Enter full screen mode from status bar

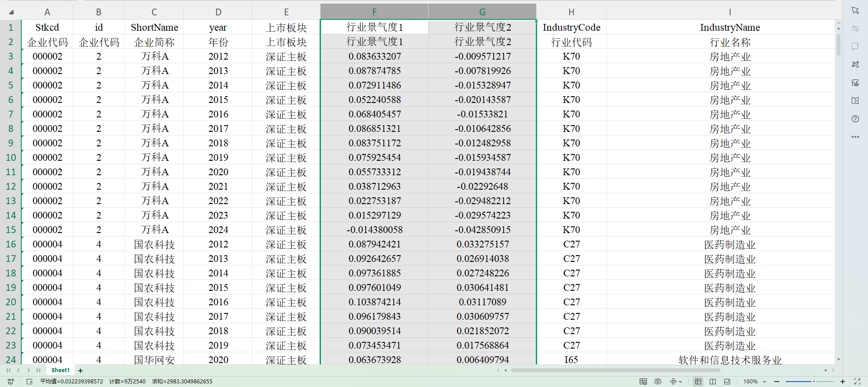point(857,382)
